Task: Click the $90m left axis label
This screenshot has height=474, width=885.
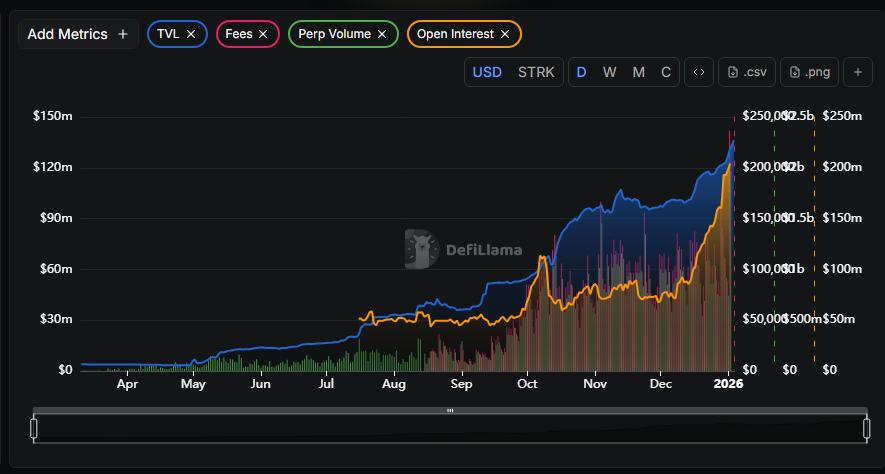Action: [x=56, y=218]
